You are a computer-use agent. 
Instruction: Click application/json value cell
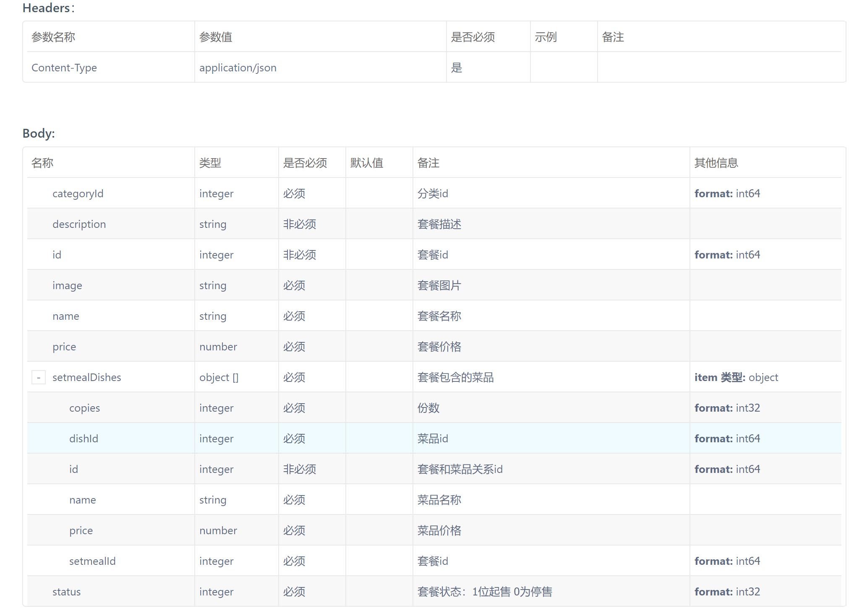[238, 68]
